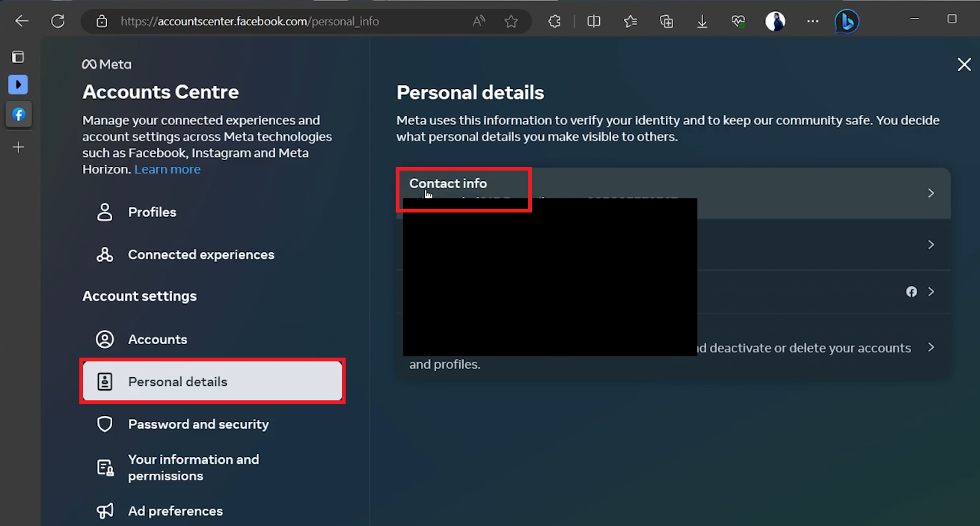Expand the Contact info row chevron
Screen dimensions: 980x526
point(931,193)
